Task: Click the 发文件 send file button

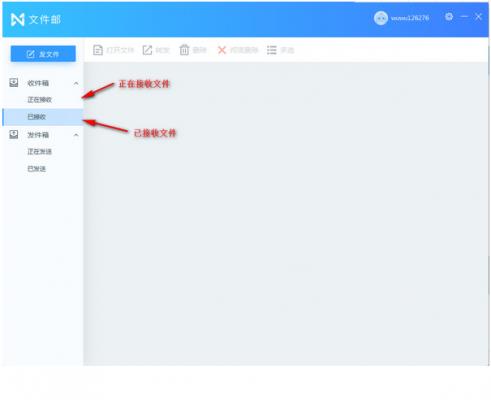Action: pos(43,54)
